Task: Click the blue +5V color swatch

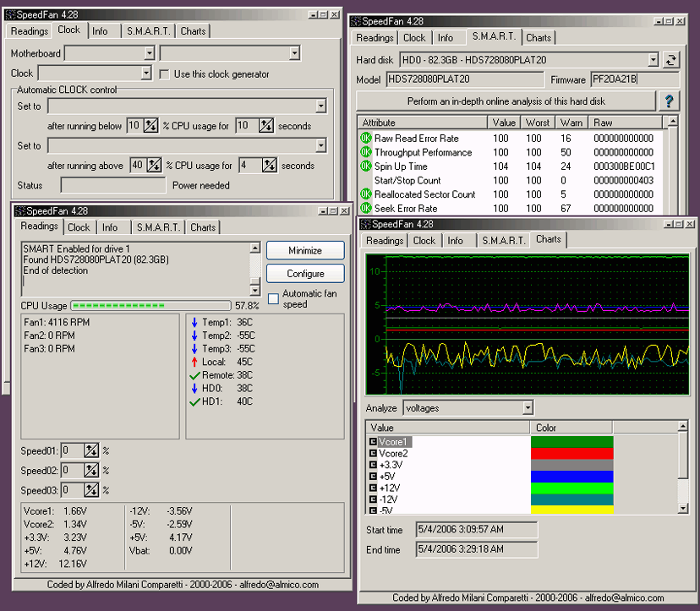Action: [571, 477]
